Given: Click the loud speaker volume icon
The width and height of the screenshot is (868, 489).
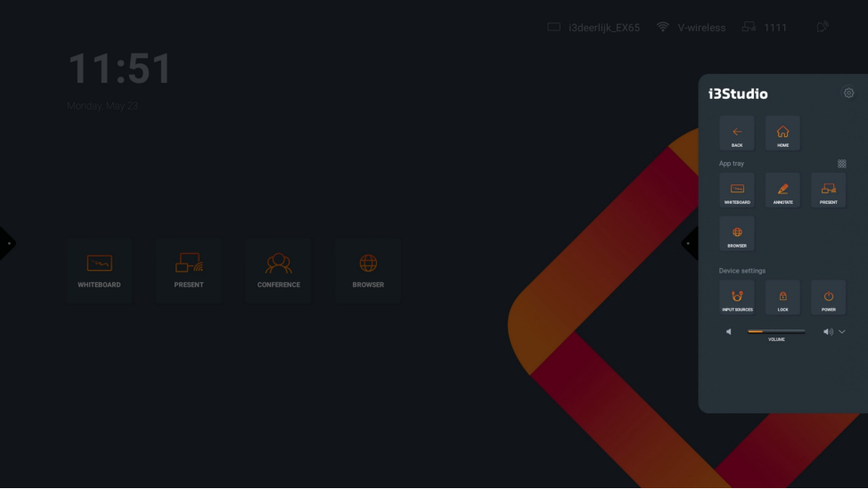Looking at the screenshot, I should pos(827,332).
